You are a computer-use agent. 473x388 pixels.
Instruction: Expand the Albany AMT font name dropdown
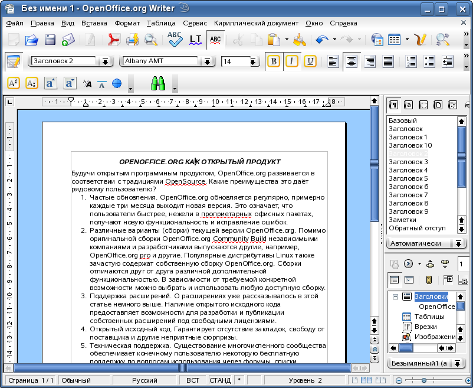(x=207, y=61)
